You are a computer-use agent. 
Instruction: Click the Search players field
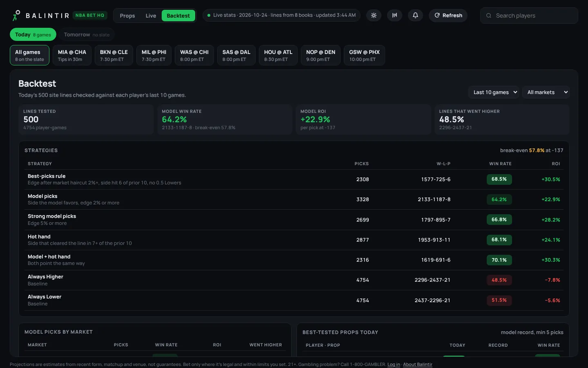[529, 16]
